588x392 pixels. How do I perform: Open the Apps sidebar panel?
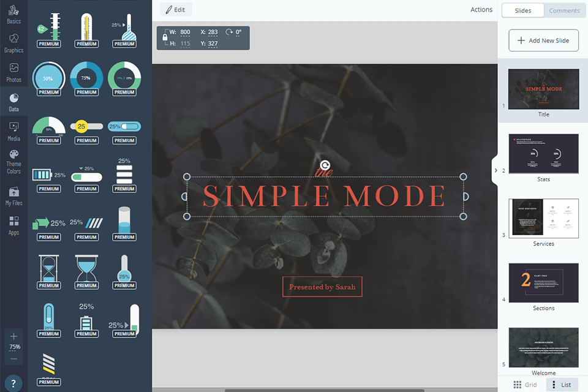[13, 225]
